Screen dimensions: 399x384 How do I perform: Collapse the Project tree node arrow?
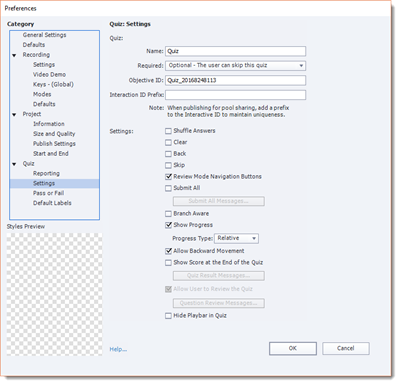click(14, 115)
